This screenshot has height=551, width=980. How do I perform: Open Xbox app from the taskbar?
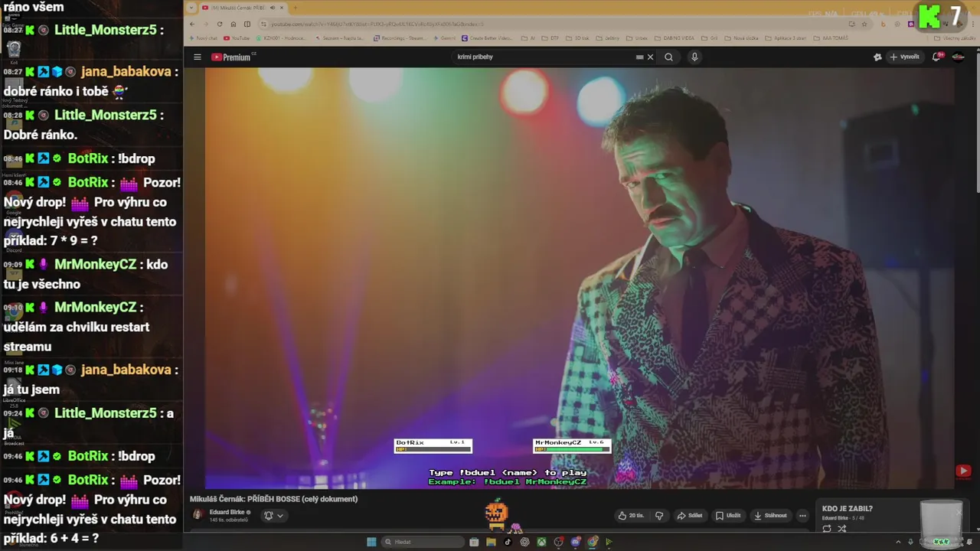pyautogui.click(x=541, y=542)
